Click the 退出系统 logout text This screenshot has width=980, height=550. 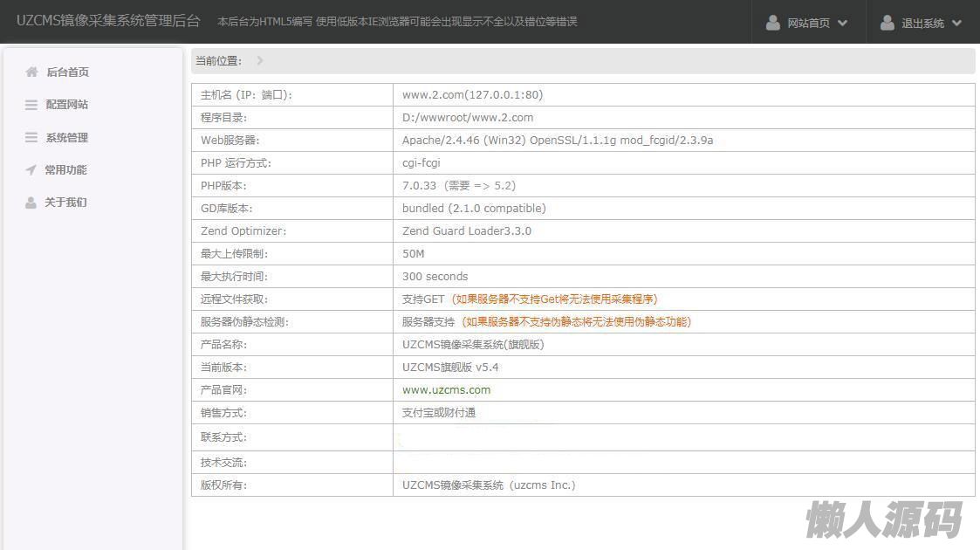(922, 24)
